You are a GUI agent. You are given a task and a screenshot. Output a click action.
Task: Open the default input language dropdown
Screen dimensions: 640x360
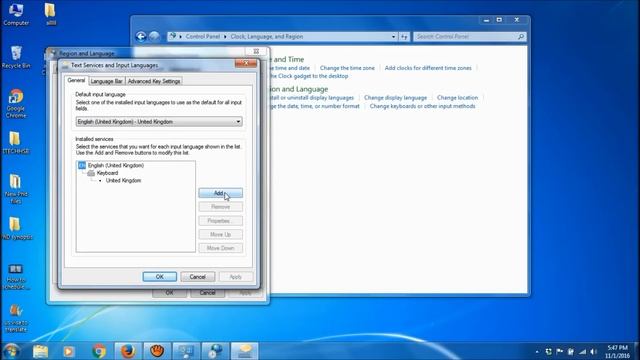pos(159,122)
